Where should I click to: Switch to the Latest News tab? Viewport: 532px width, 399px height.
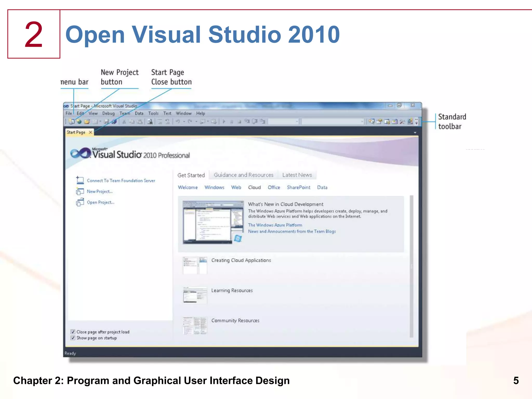pos(297,175)
